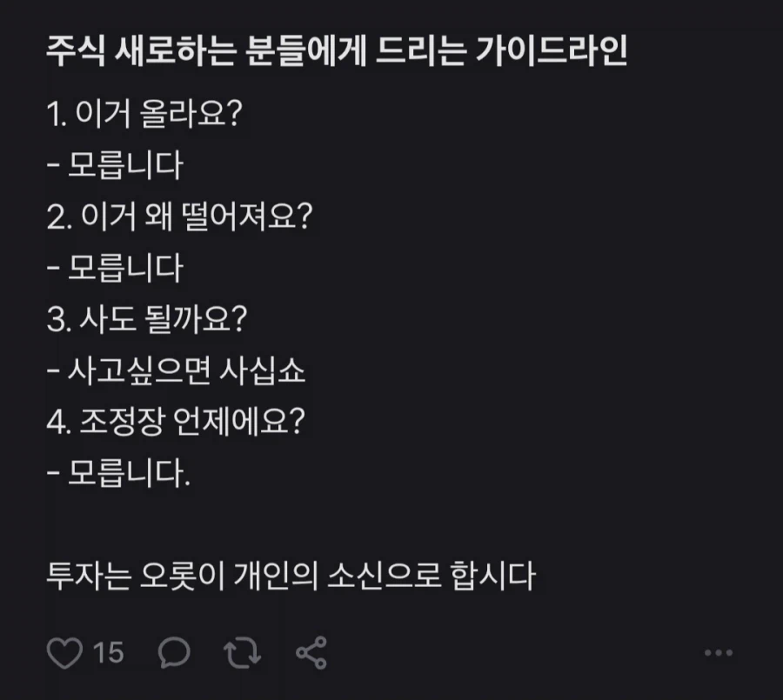This screenshot has width=783, height=700.
Task: Click the line '1. 이거 올라요?'
Action: tap(144, 112)
